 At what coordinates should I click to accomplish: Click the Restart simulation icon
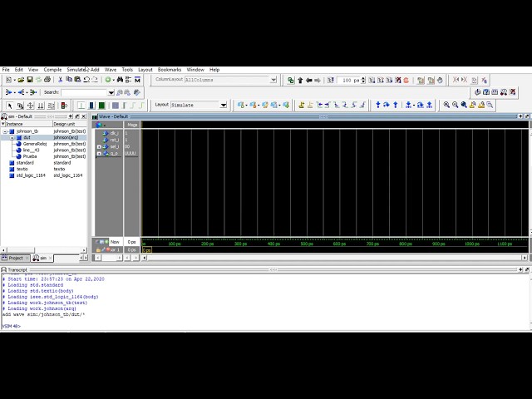[x=331, y=81]
